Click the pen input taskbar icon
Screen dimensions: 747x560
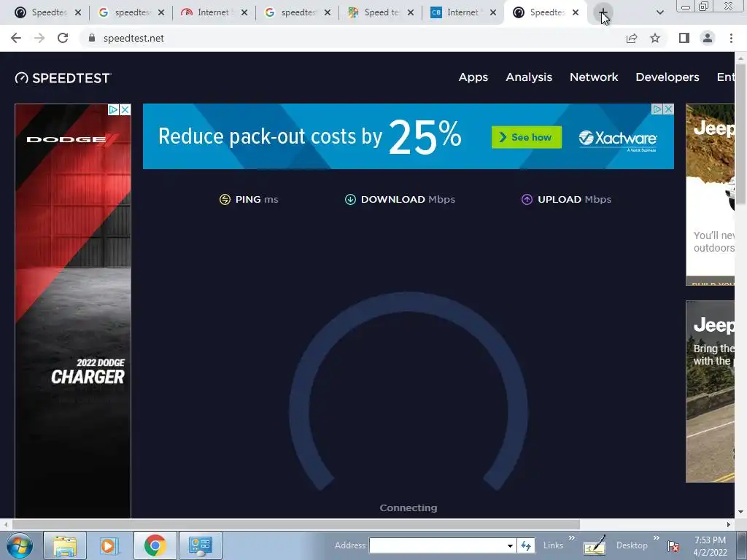coord(595,545)
